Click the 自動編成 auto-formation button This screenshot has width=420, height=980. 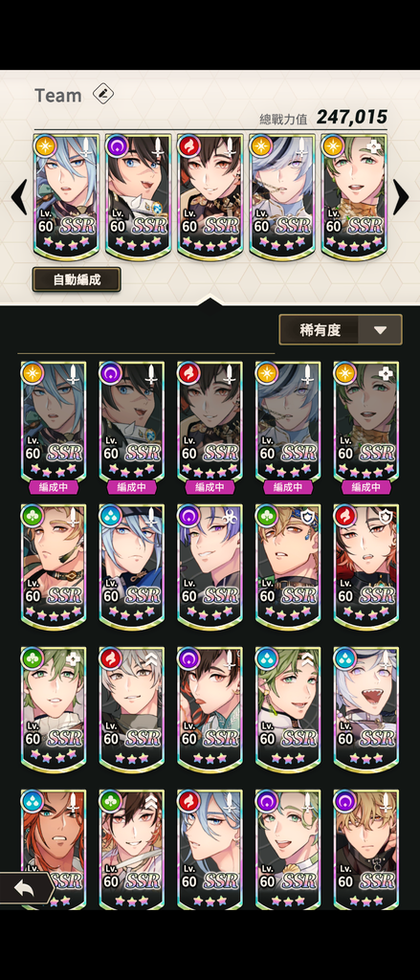pyautogui.click(x=77, y=279)
